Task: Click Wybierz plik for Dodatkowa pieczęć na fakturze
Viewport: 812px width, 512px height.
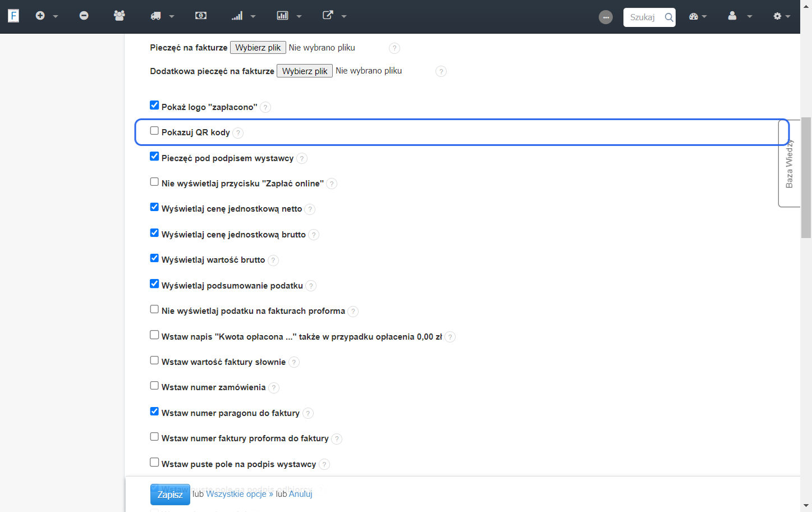Action: tap(305, 71)
